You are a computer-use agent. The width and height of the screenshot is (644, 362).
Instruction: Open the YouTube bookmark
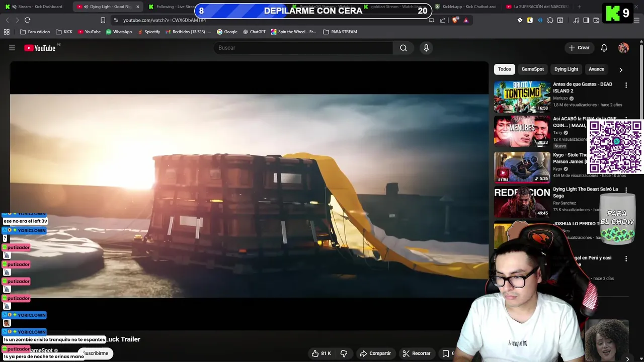(x=89, y=32)
